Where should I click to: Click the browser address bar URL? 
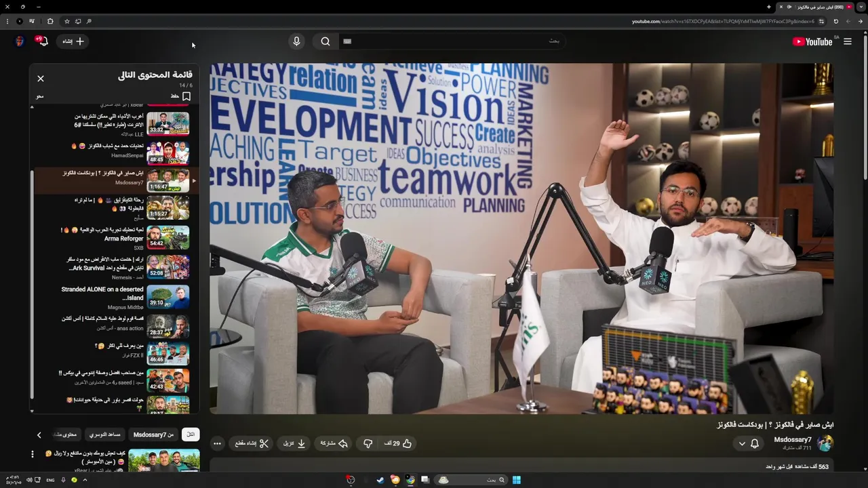[x=723, y=21]
